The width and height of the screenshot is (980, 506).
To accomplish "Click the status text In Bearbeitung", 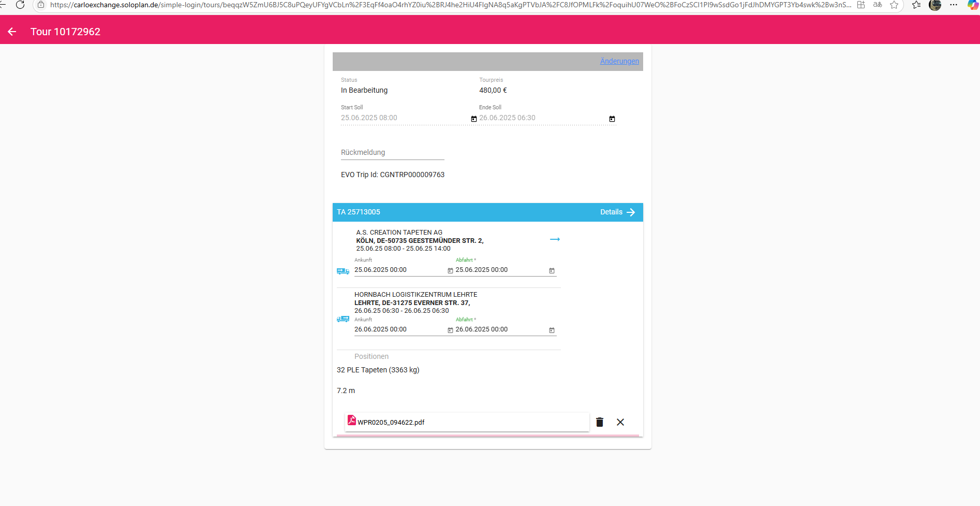I will point(364,90).
